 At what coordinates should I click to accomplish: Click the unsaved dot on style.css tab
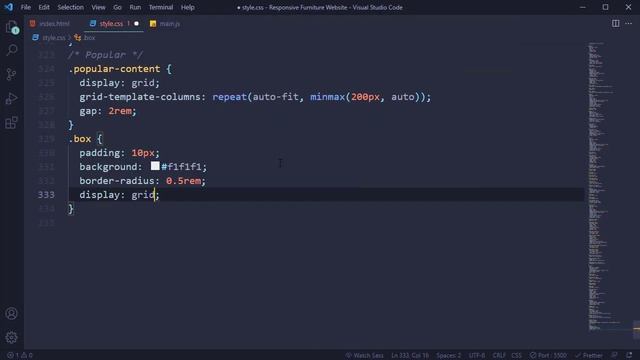click(136, 24)
